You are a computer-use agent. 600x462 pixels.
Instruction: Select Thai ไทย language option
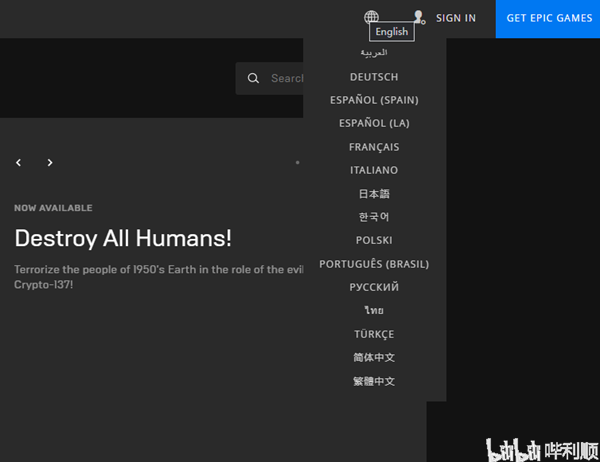pyautogui.click(x=374, y=310)
